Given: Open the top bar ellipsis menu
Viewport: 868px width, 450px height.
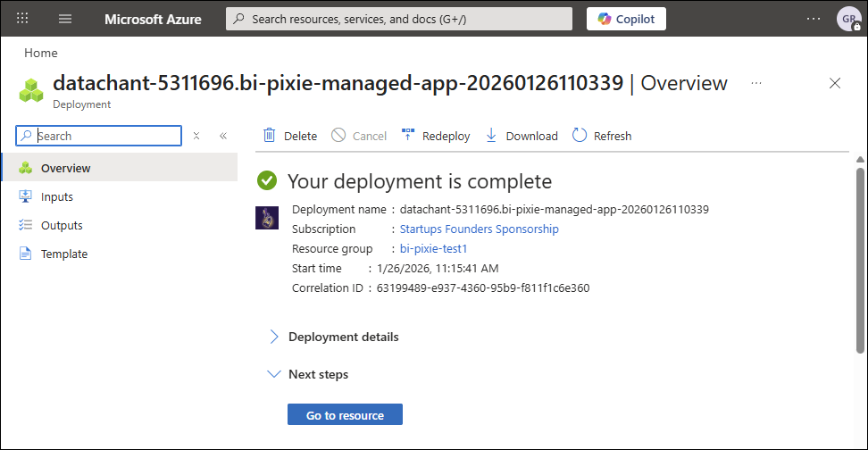Looking at the screenshot, I should point(813,19).
